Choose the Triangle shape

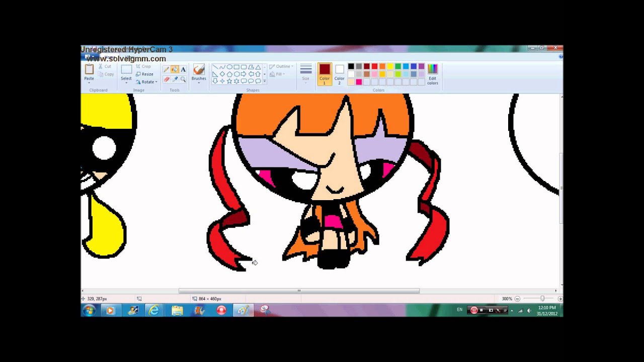click(258, 67)
